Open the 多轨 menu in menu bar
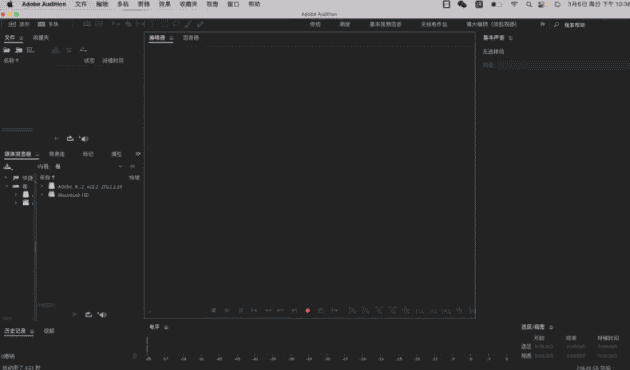Screen dimensions: 630x370 point(123,4)
